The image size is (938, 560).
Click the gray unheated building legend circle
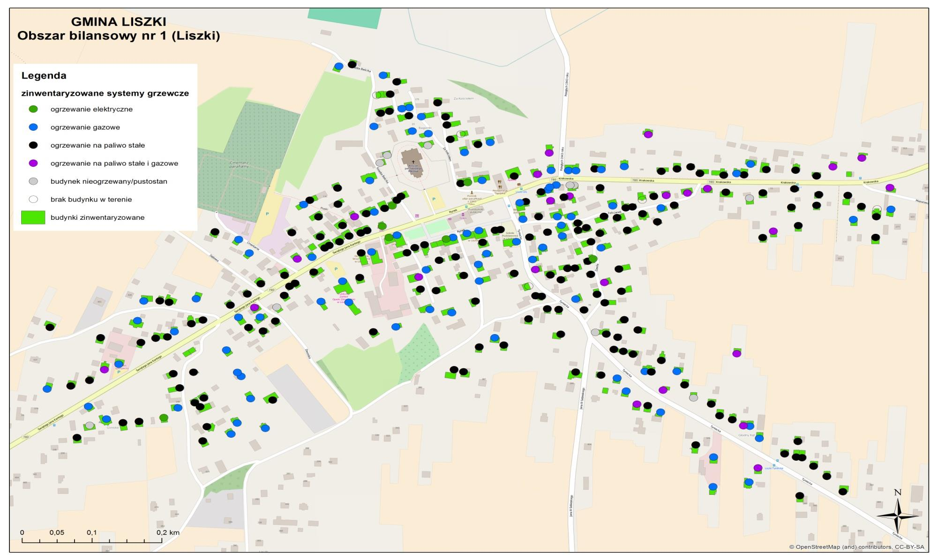pos(33,181)
